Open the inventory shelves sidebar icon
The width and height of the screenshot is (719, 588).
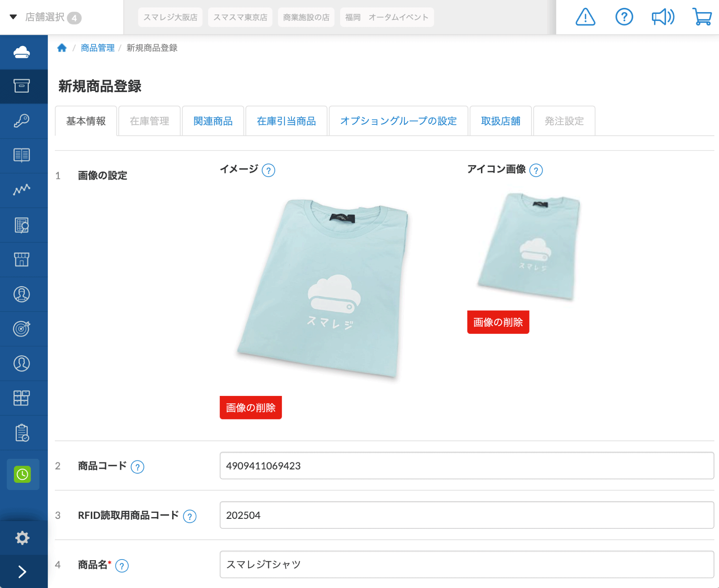[22, 398]
